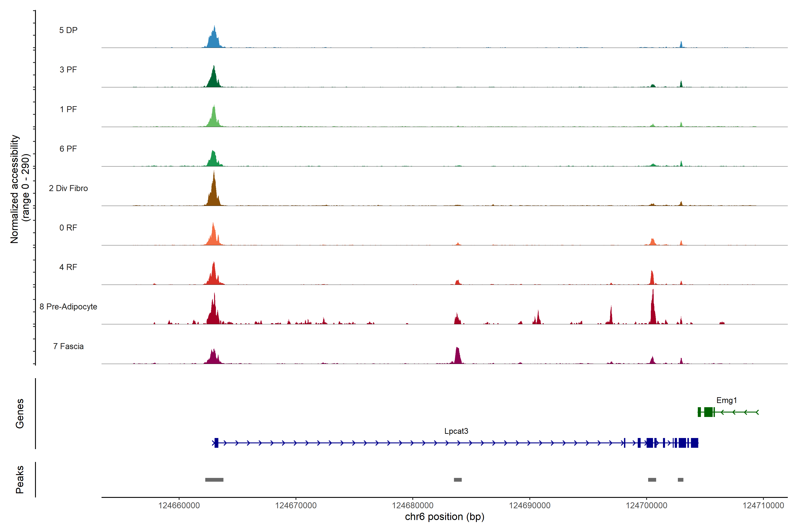
Task: Click the 124700000 axis tick label
Action: pos(646,506)
